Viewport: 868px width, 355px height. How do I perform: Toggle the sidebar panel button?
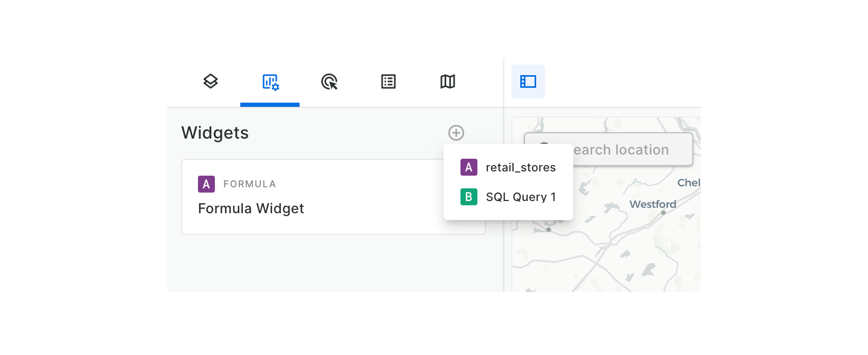pyautogui.click(x=528, y=81)
